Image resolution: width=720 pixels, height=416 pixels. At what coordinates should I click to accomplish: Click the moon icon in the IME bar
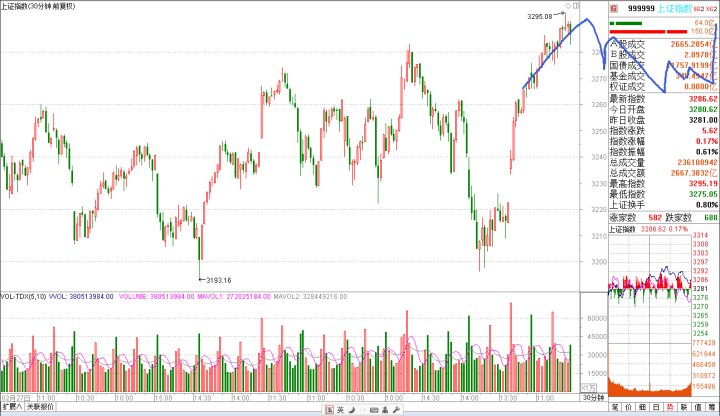pyautogui.click(x=351, y=408)
